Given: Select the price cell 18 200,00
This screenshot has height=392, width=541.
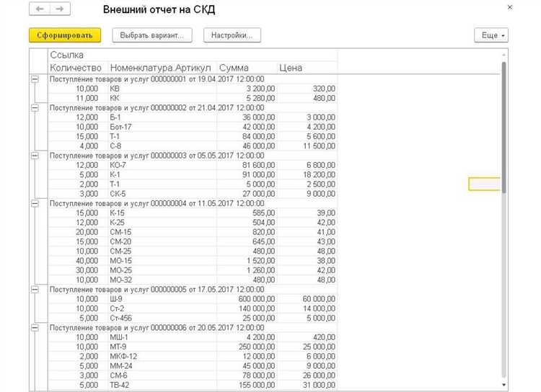Looking at the screenshot, I should tap(307, 175).
